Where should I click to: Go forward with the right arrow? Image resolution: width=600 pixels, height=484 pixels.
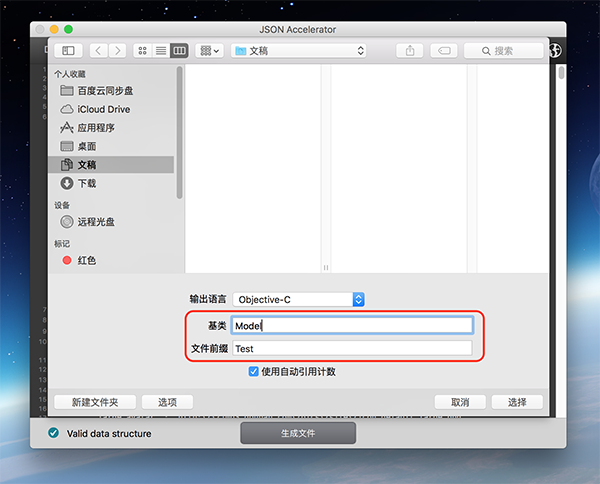[117, 51]
